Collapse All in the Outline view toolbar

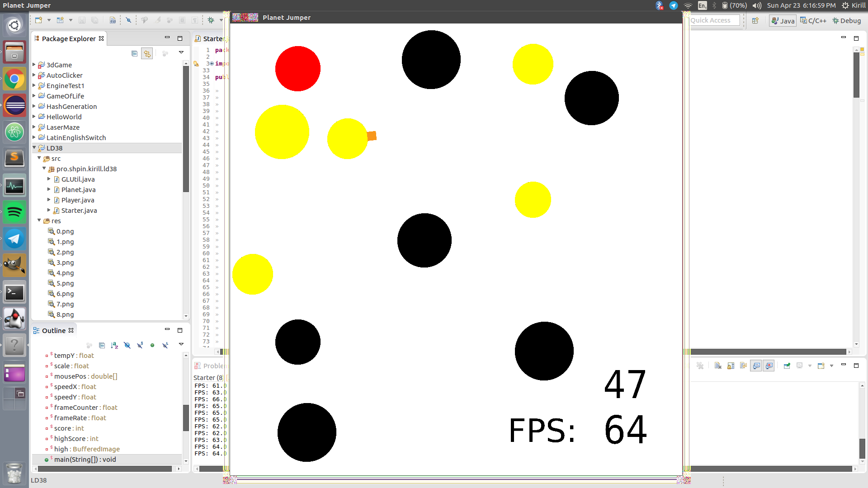pos(102,345)
